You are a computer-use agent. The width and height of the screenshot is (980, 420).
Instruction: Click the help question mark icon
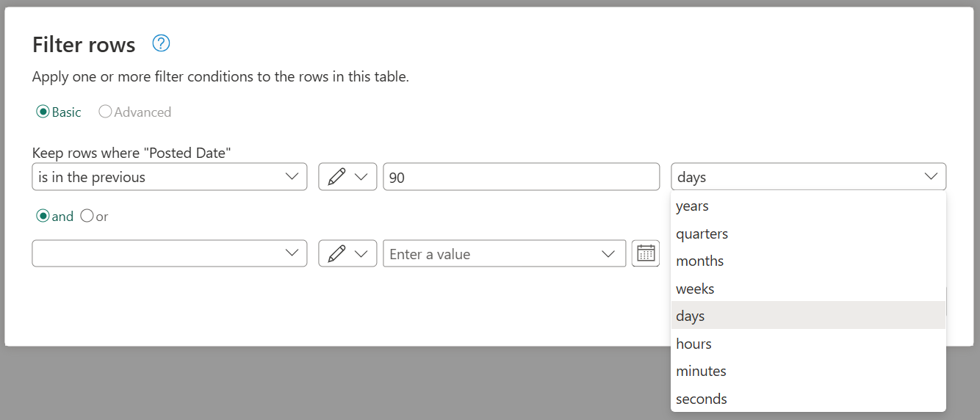[x=161, y=44]
